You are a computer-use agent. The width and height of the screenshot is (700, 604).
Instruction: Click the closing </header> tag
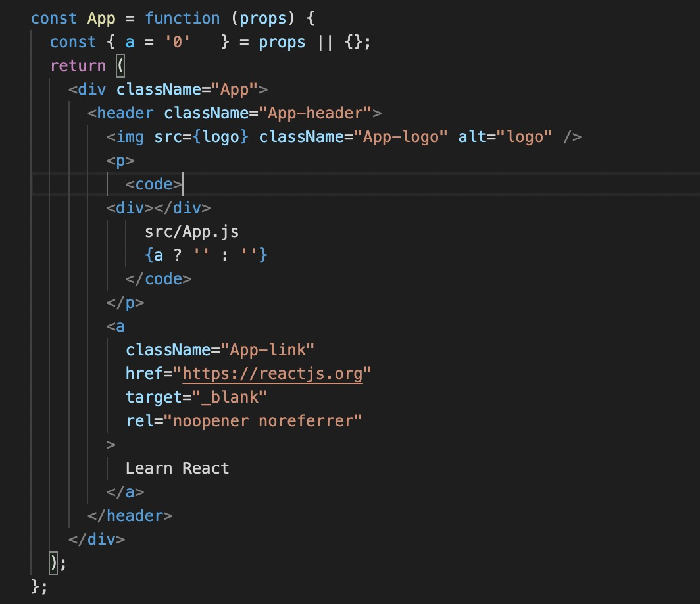coord(130,516)
